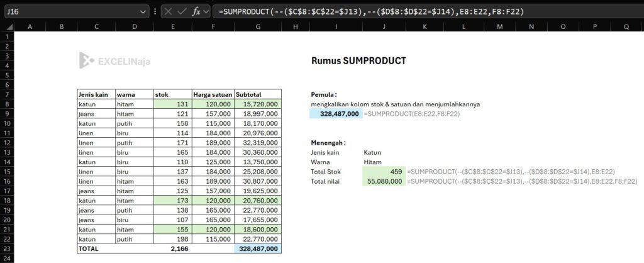Select column header G
This screenshot has height=263, width=644.
[257, 26]
